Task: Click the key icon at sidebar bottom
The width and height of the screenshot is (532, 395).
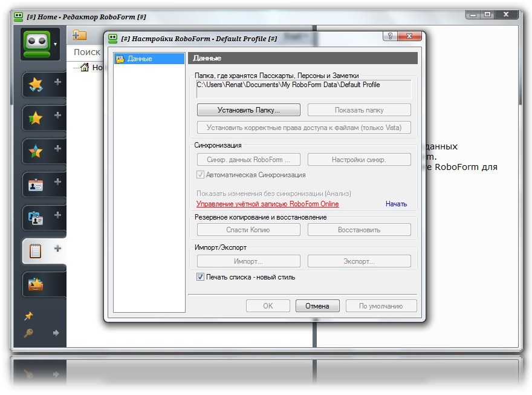Action: pos(28,333)
